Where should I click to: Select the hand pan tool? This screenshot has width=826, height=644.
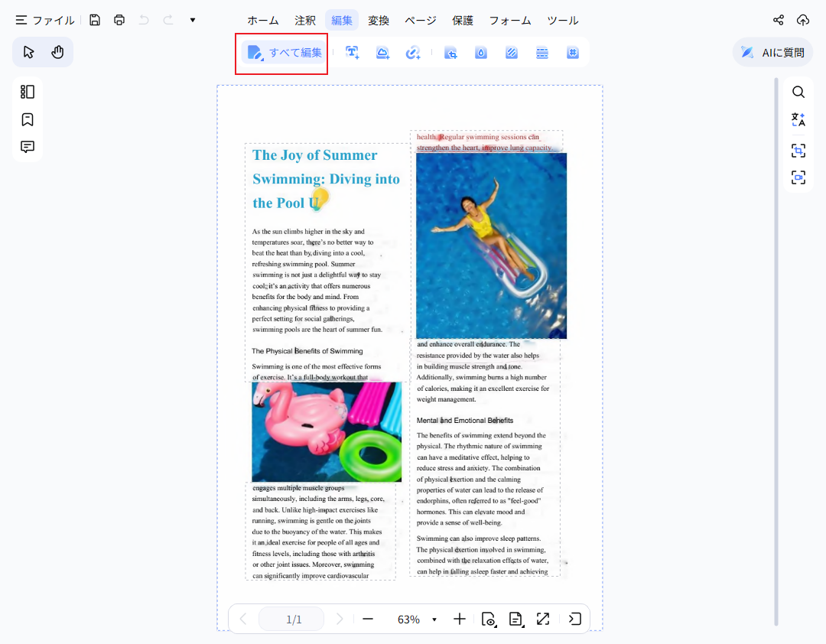(57, 51)
